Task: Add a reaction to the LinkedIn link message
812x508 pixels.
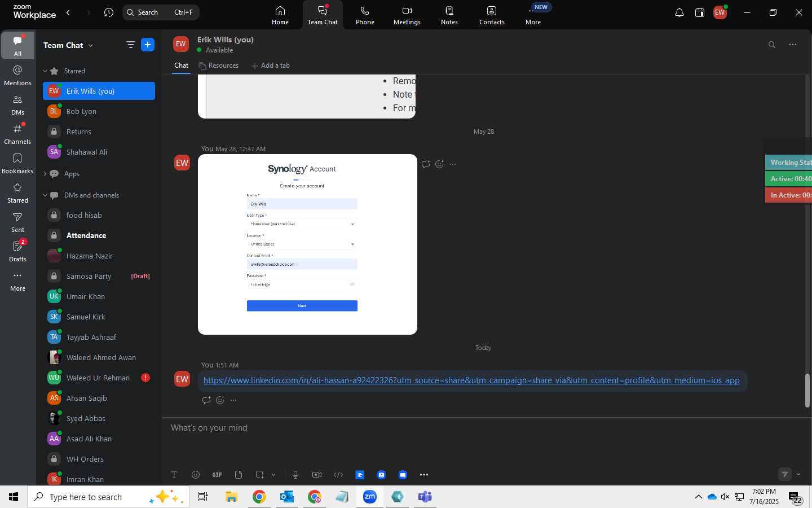Action: click(220, 400)
